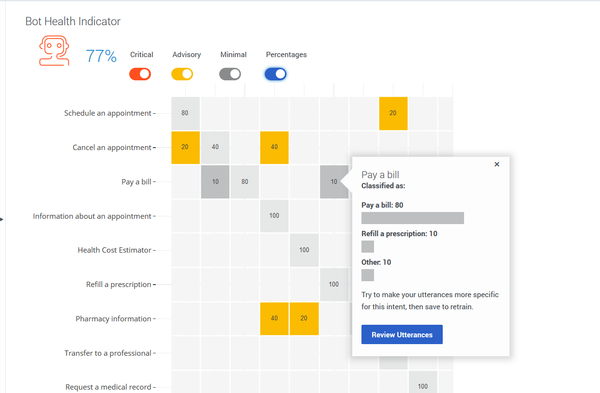Turn off the Advisory toggle
Image resolution: width=600 pixels, height=393 pixels.
coord(182,74)
